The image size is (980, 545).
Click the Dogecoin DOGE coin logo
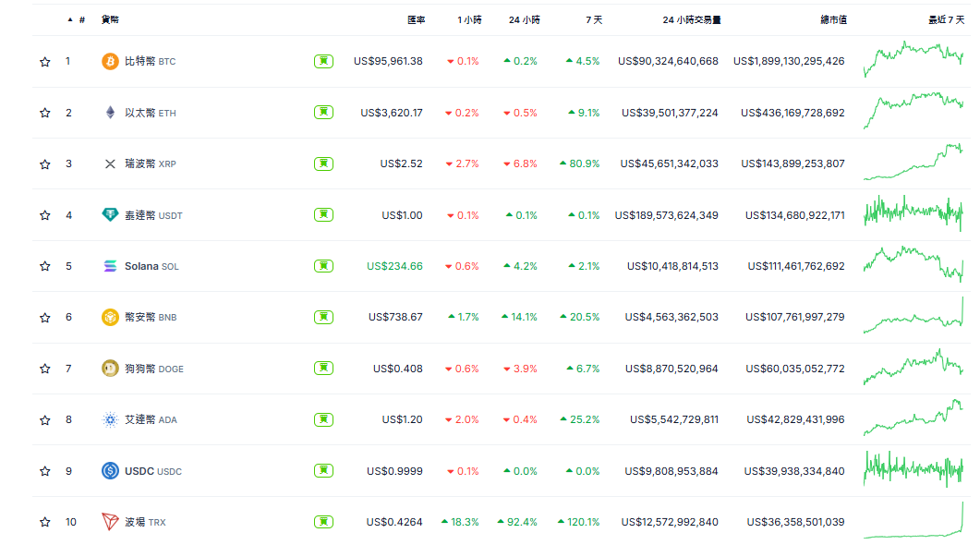[x=109, y=368]
